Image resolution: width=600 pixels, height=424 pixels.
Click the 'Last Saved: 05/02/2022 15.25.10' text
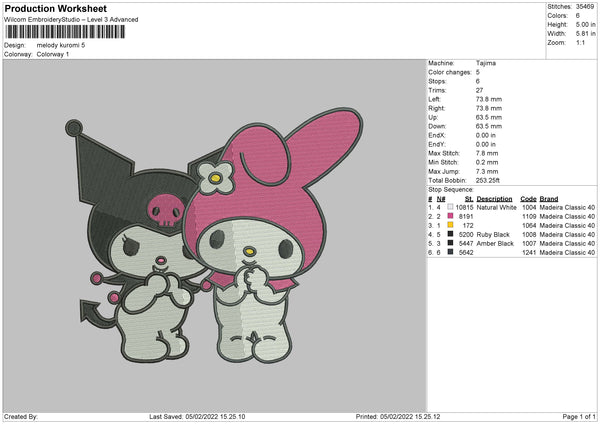197,417
